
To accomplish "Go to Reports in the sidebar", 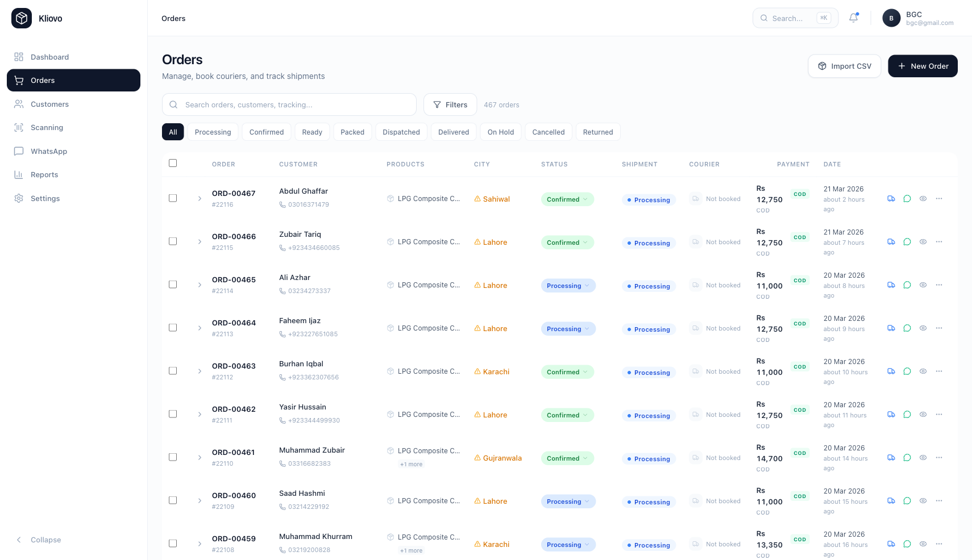I will pos(44,175).
